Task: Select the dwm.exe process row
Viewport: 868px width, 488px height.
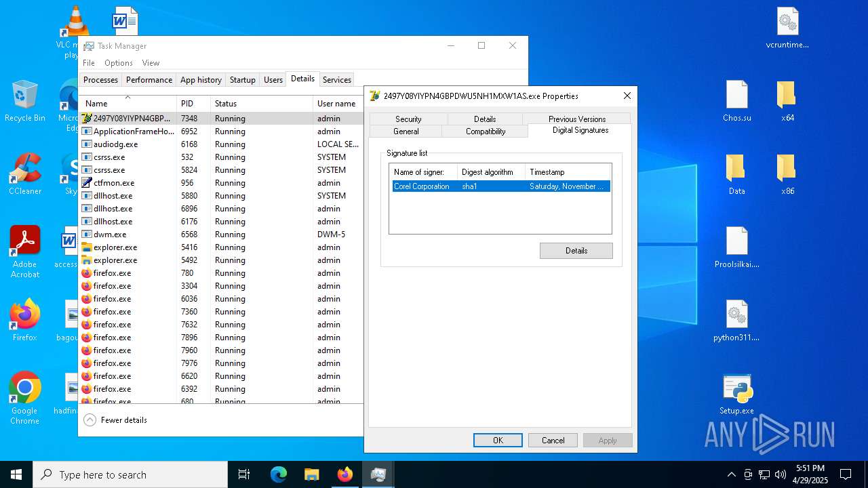Action: (x=222, y=235)
